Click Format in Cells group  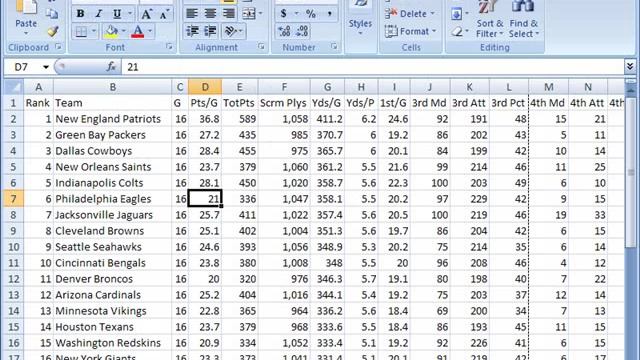[410, 31]
